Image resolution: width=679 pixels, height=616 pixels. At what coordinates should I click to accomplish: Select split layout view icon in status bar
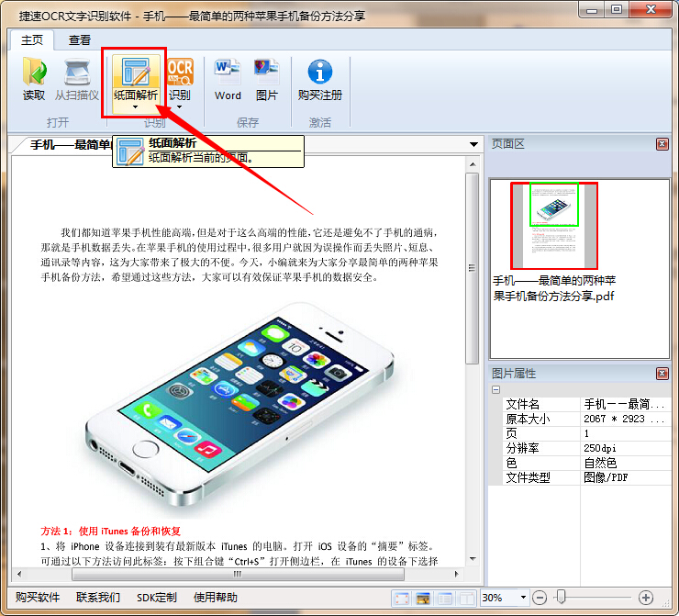click(466, 599)
